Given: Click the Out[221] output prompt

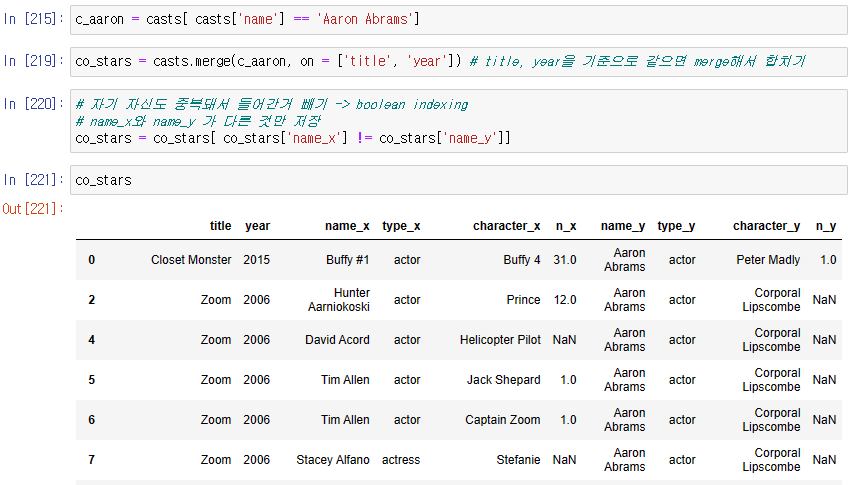Looking at the screenshot, I should [33, 209].
